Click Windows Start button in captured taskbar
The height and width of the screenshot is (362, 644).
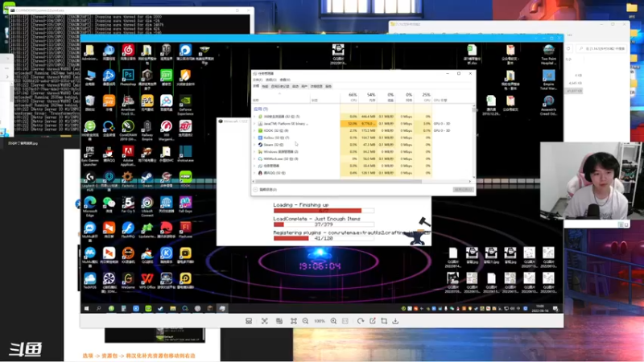coord(87,308)
